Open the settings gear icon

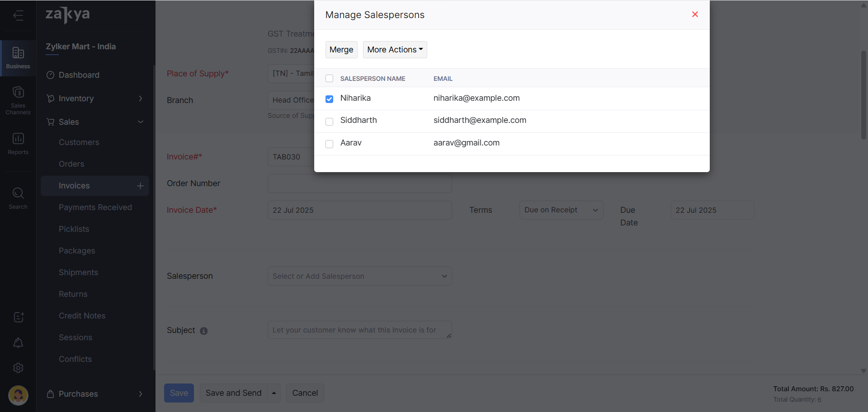tap(18, 368)
